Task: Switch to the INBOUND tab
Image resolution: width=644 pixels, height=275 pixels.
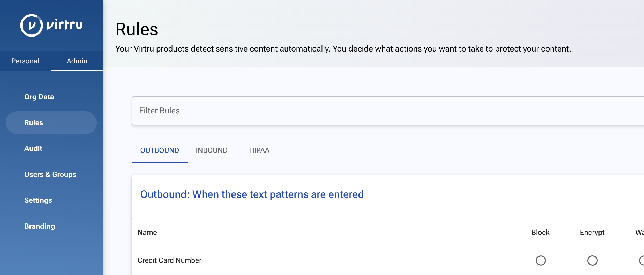Action: pyautogui.click(x=212, y=150)
